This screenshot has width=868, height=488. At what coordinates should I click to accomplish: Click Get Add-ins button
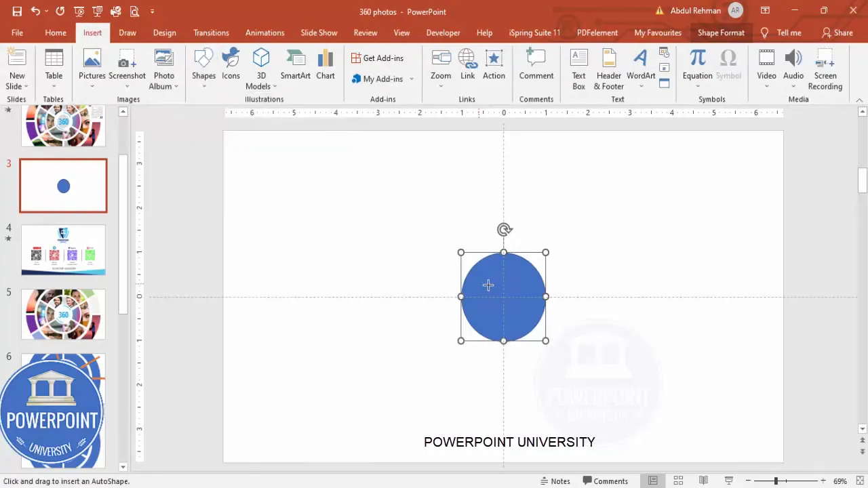coord(378,58)
